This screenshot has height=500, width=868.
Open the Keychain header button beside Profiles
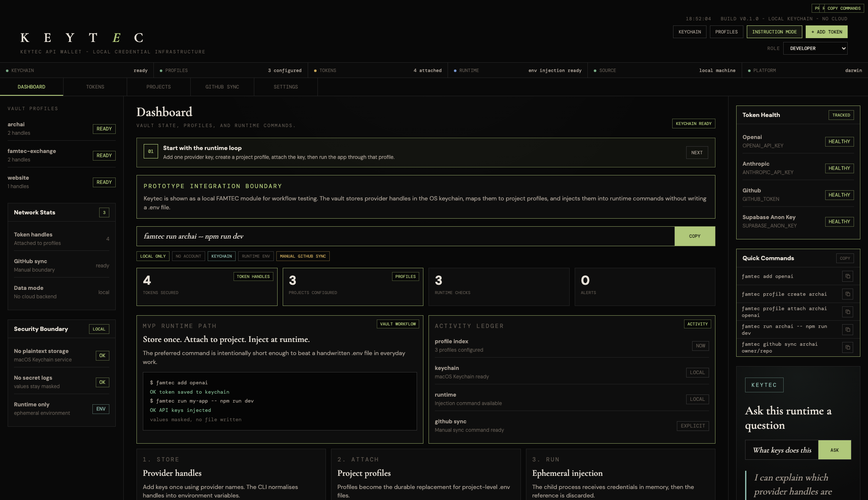(690, 32)
